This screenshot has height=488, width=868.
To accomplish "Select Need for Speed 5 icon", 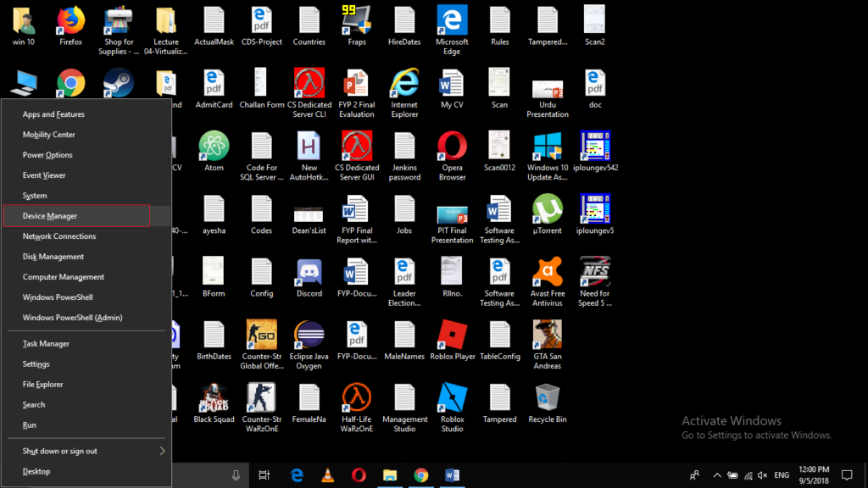I will [x=594, y=281].
